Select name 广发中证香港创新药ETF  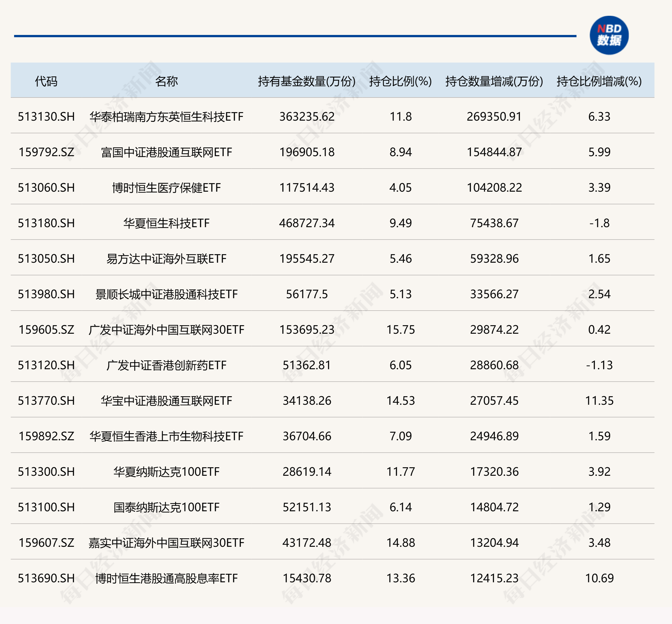(167, 365)
